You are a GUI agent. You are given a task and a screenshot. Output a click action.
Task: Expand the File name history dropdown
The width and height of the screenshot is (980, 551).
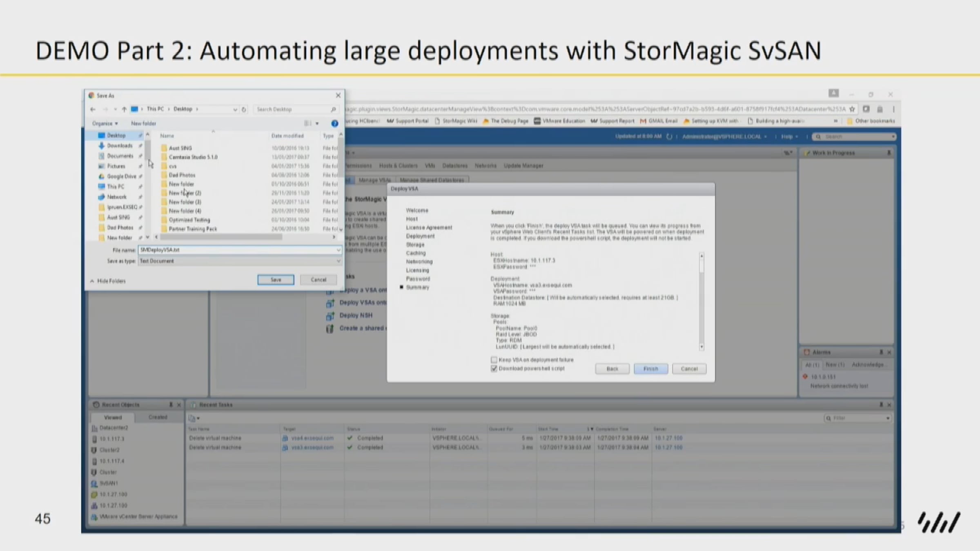point(338,250)
